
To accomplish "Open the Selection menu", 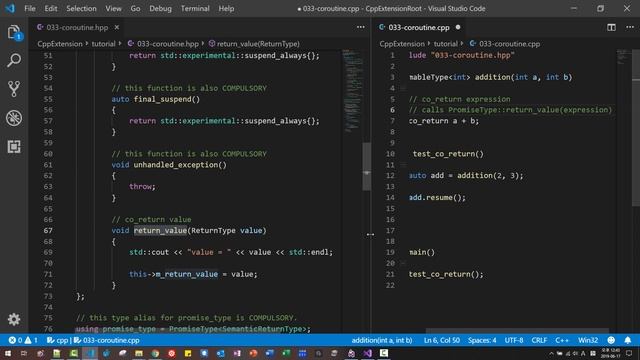I will (x=81, y=8).
